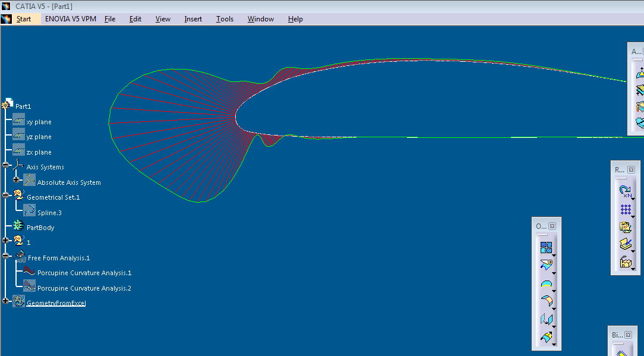644x356 pixels.
Task: Open flyout arrow beside Rectangular Pattern icon
Action: tap(633, 216)
